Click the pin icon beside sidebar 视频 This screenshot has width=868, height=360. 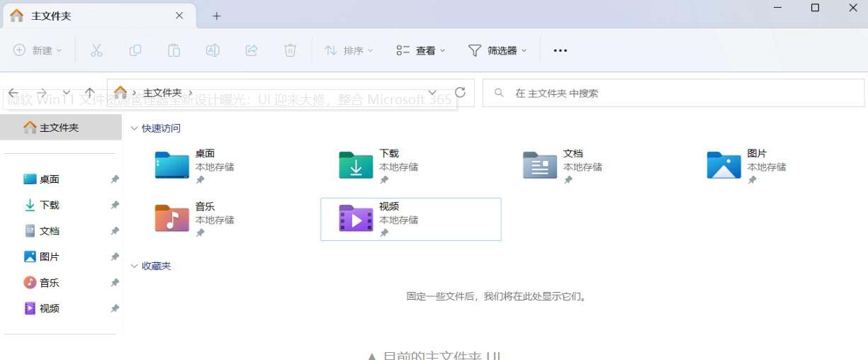[x=114, y=308]
